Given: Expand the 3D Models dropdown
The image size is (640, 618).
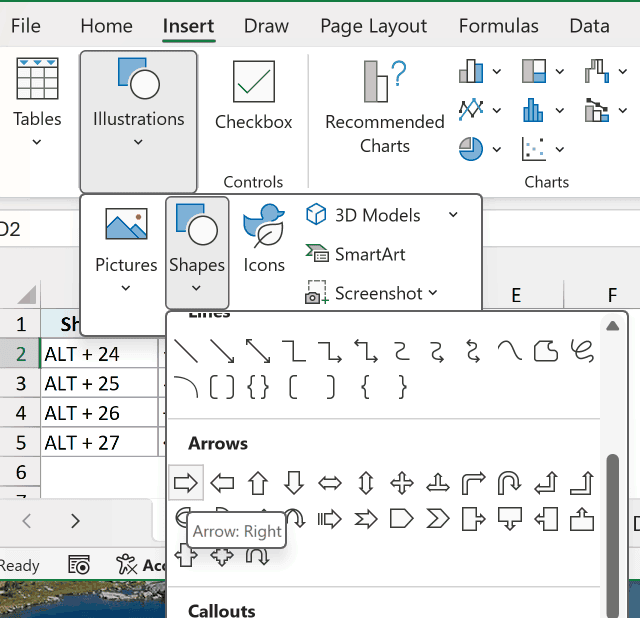Looking at the screenshot, I should [453, 215].
